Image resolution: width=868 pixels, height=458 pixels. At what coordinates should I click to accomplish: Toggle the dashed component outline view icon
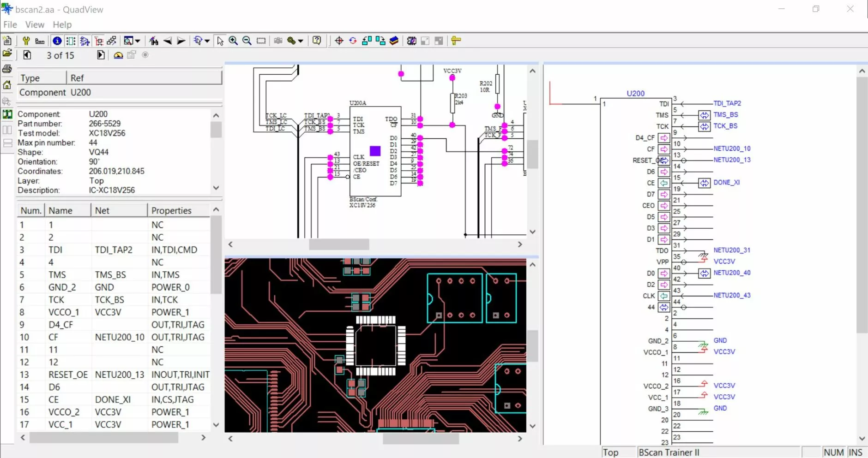(71, 41)
